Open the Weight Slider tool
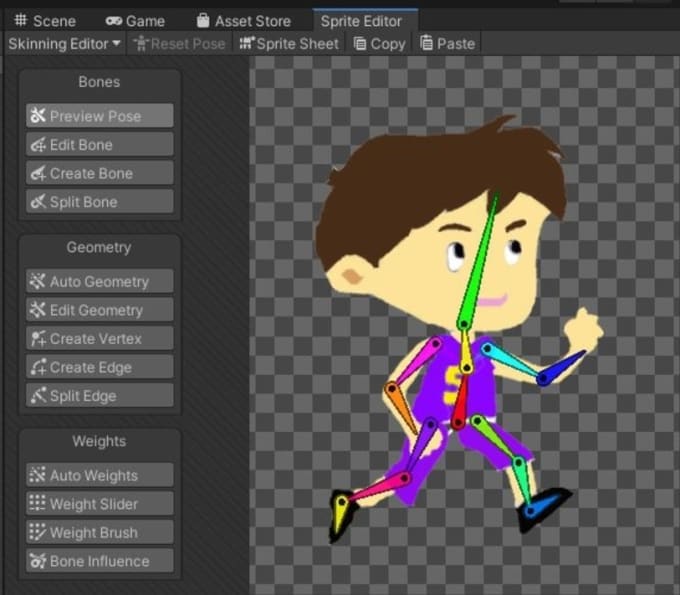Viewport: 680px width, 595px height. [x=100, y=503]
